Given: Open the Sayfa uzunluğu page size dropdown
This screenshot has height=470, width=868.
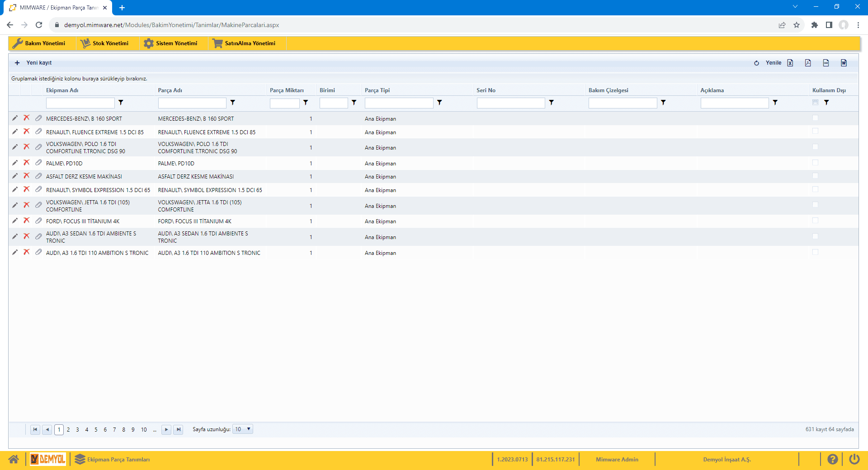Looking at the screenshot, I should point(243,429).
